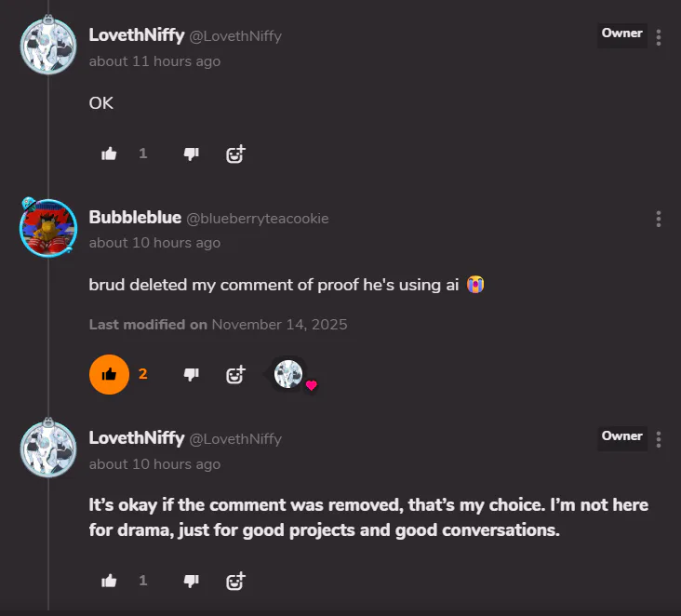Image resolution: width=681 pixels, height=616 pixels.
Task: Dislike the "OK" comment
Action: [x=192, y=154]
